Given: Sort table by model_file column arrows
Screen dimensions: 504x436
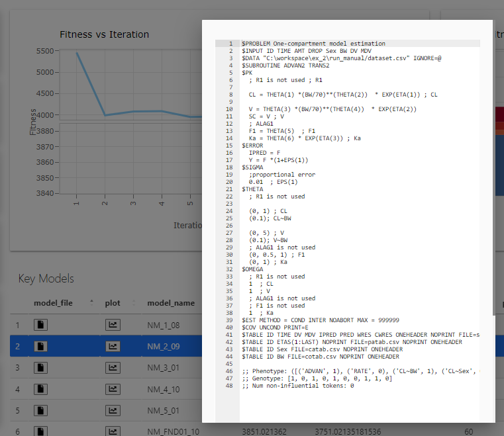Looking at the screenshot, I should coord(91,302).
